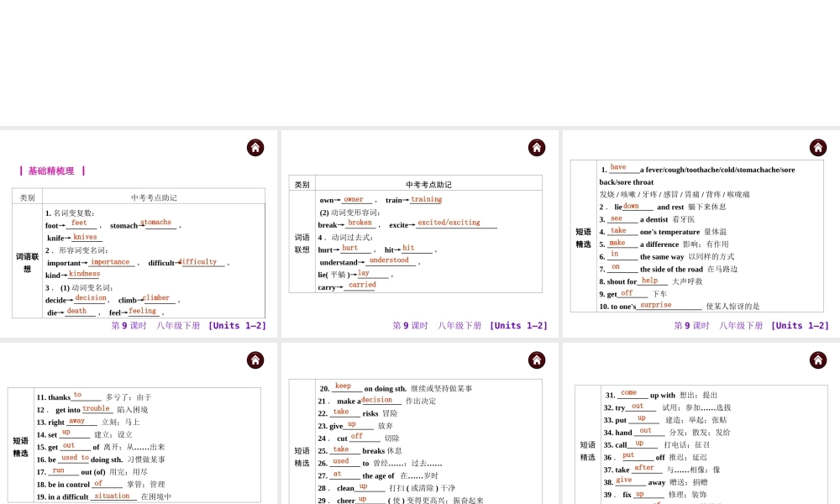The width and height of the screenshot is (840, 504).
Task: Click the red answer 'trouble' after 'get into'
Action: pyautogui.click(x=96, y=408)
